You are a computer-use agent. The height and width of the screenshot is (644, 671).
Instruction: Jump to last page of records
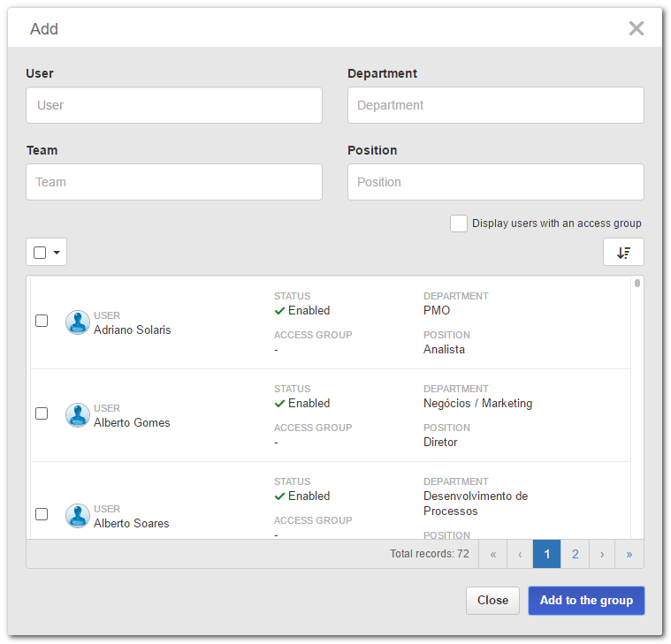click(x=629, y=554)
